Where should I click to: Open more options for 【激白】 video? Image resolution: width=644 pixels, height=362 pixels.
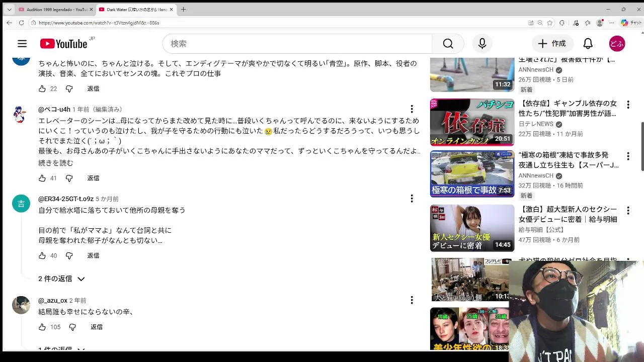pyautogui.click(x=628, y=210)
